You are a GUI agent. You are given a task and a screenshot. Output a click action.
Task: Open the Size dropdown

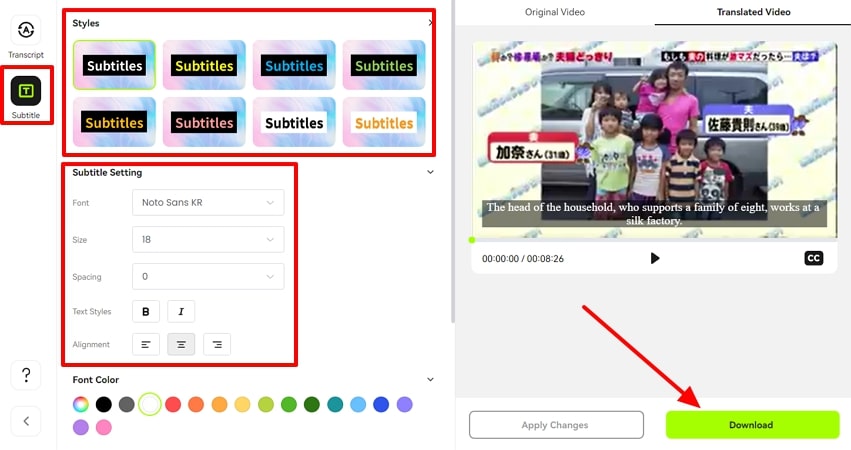(208, 240)
